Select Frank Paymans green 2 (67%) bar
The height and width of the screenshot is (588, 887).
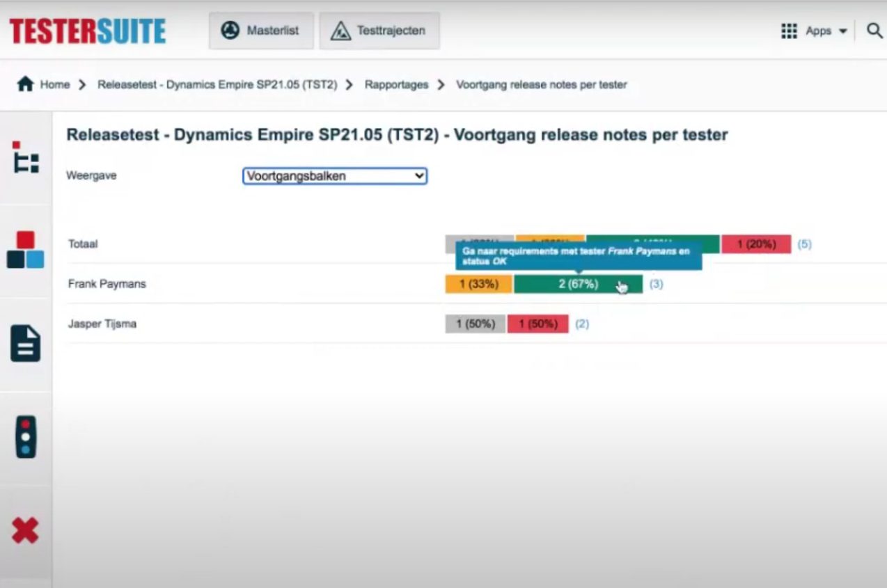tap(578, 284)
